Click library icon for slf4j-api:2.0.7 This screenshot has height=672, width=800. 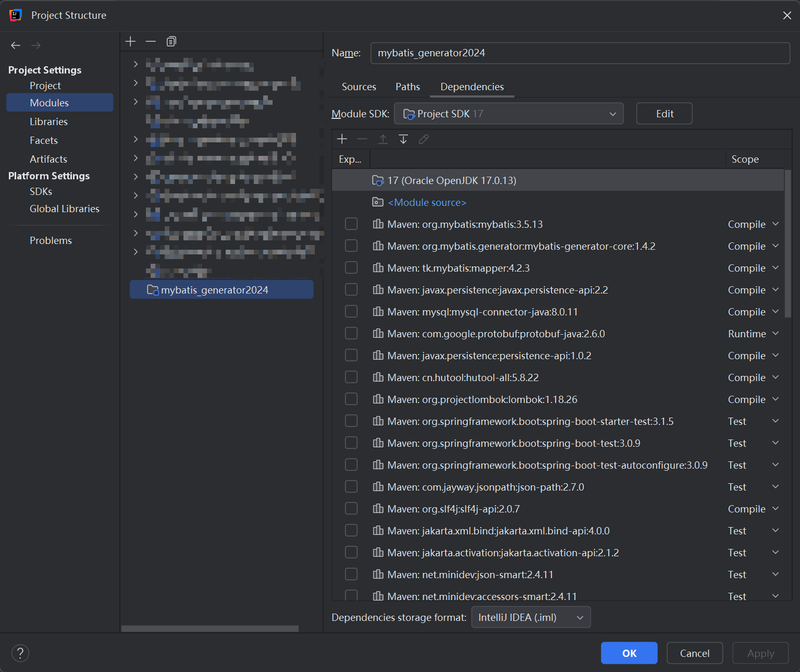click(378, 509)
